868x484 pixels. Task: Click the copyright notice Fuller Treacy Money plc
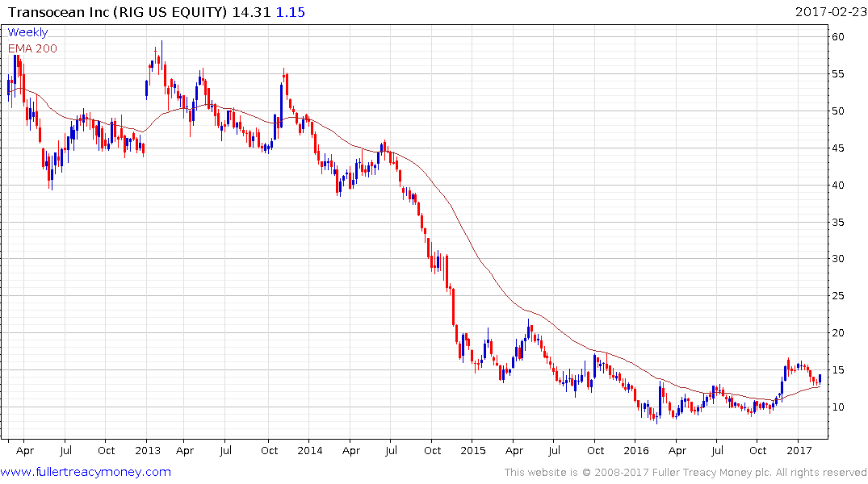click(x=686, y=473)
